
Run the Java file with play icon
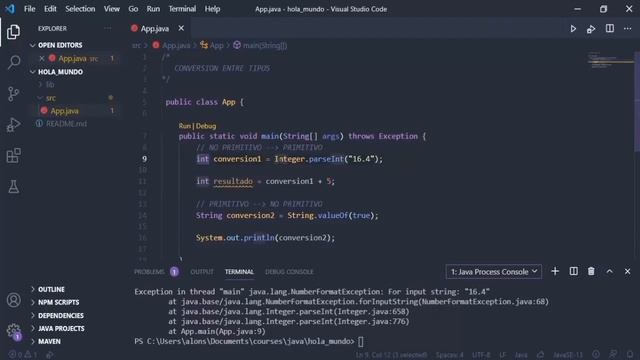point(573,29)
